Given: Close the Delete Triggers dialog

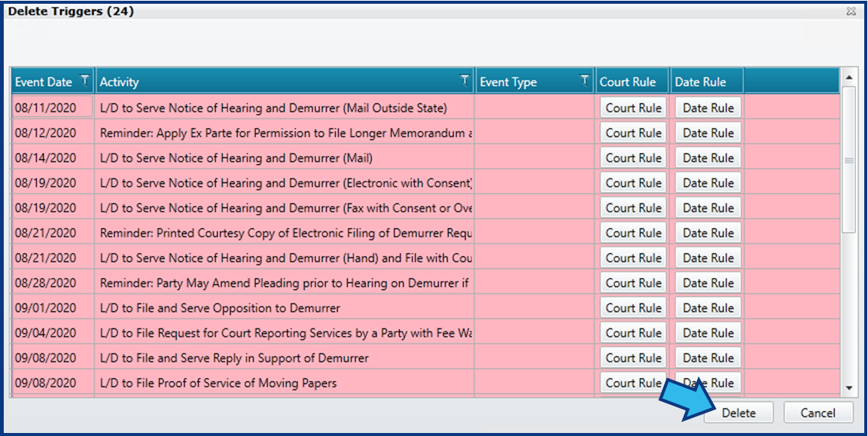Looking at the screenshot, I should pos(851,11).
